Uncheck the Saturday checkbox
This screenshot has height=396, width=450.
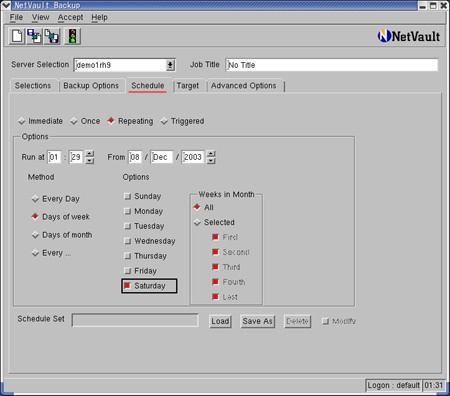pos(127,286)
